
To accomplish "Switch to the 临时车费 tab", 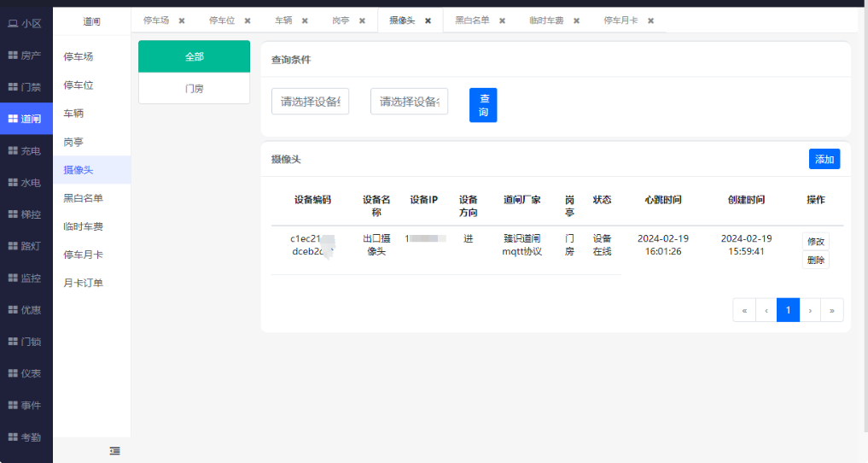I will point(546,20).
